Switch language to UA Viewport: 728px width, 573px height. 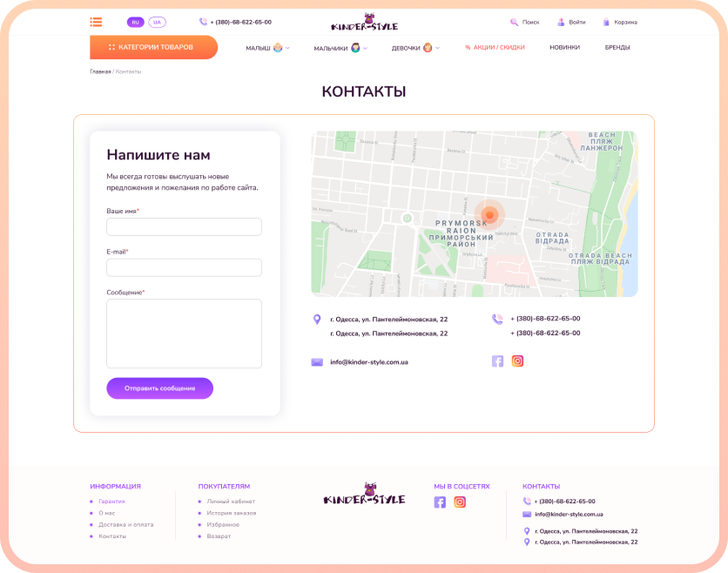pyautogui.click(x=157, y=22)
